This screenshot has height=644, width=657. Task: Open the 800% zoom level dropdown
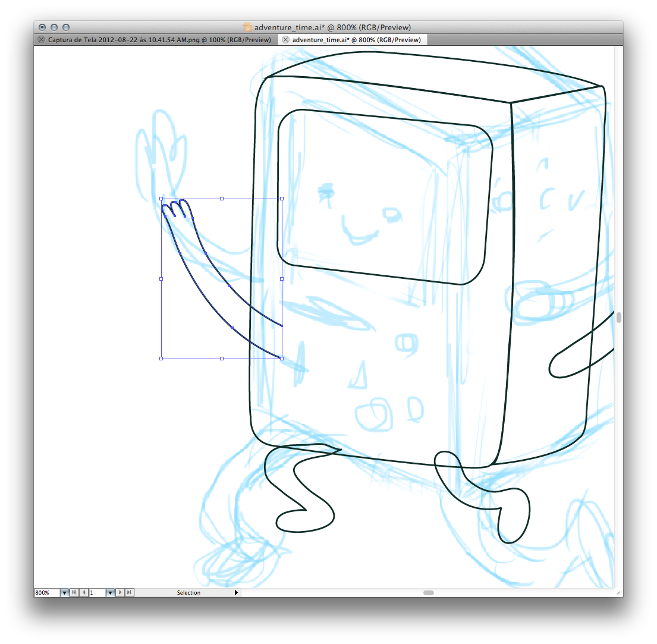64,593
